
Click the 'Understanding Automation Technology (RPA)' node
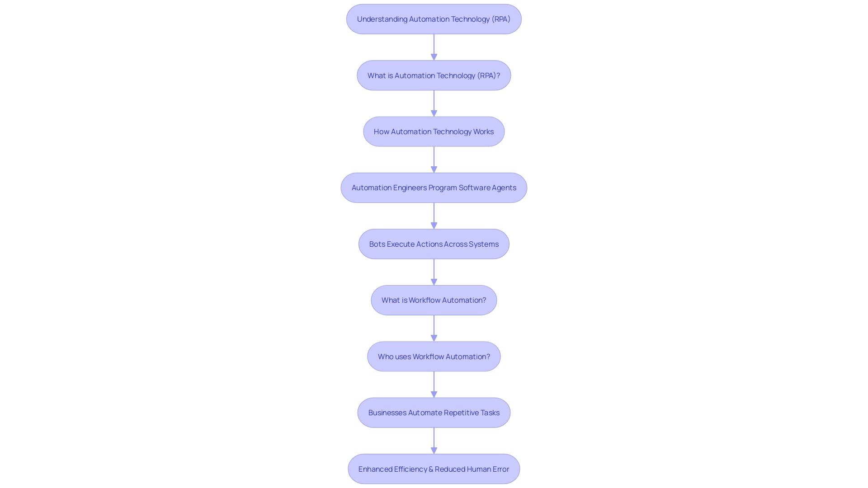pyautogui.click(x=434, y=19)
